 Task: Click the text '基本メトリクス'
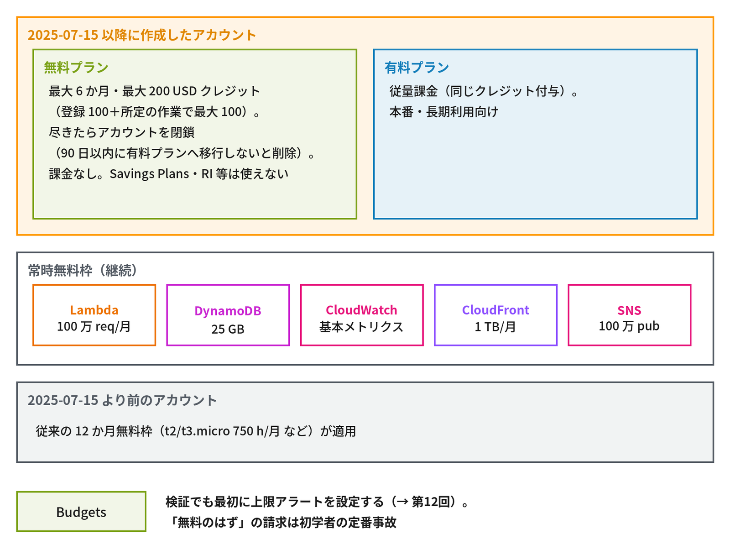tap(361, 327)
